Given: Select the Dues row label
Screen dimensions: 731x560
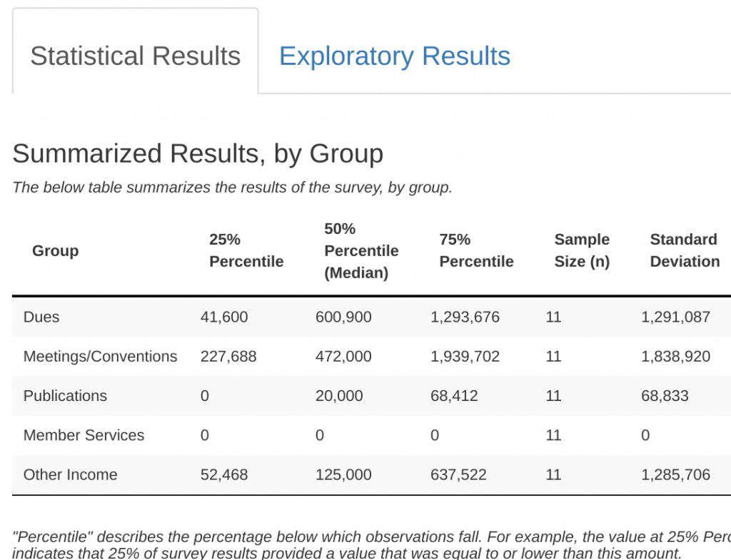Looking at the screenshot, I should [x=41, y=317].
